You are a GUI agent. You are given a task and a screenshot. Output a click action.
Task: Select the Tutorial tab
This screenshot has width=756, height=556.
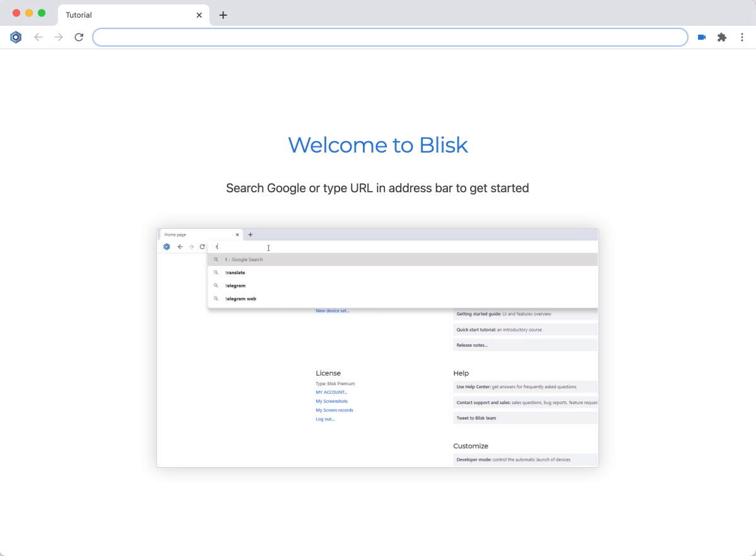(x=132, y=15)
